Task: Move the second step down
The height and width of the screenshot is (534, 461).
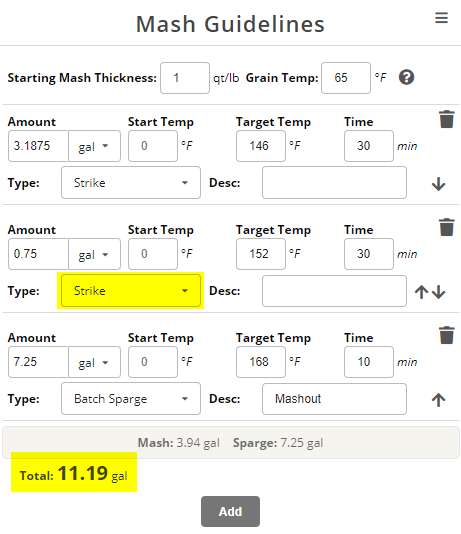Action: [x=439, y=292]
